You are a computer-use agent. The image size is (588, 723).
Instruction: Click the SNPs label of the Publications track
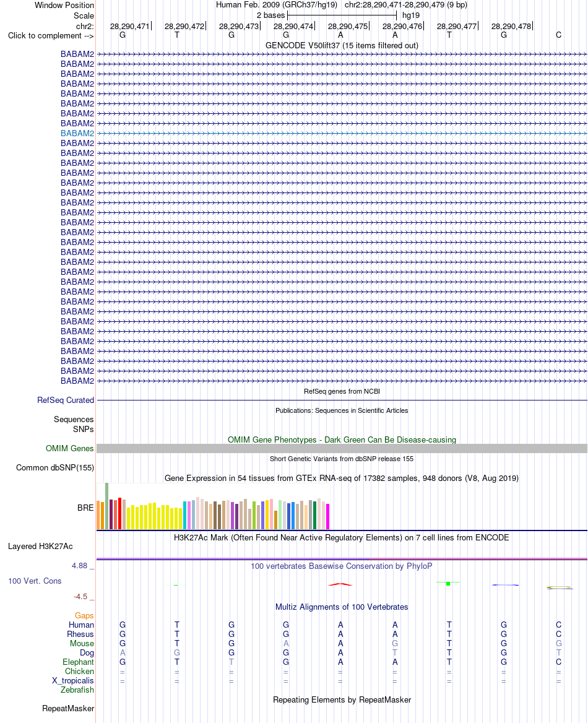[x=84, y=429]
